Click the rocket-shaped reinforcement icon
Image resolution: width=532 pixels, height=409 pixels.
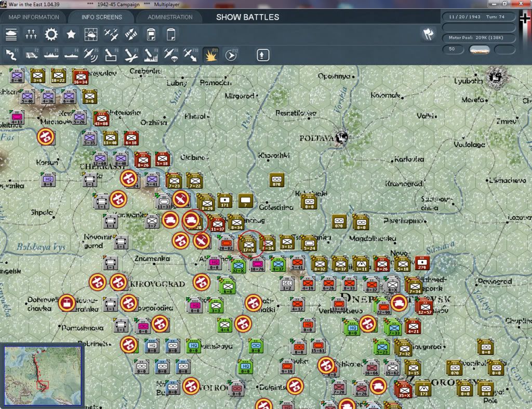(131, 35)
